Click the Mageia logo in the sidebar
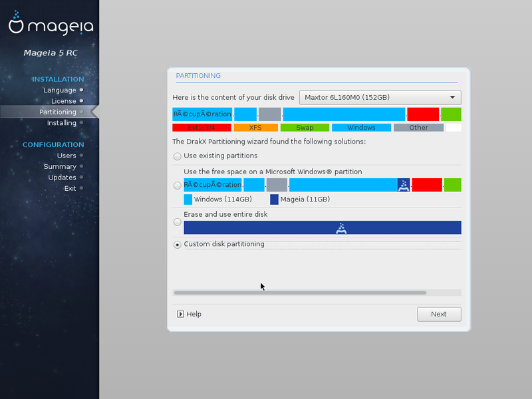 pos(51,23)
